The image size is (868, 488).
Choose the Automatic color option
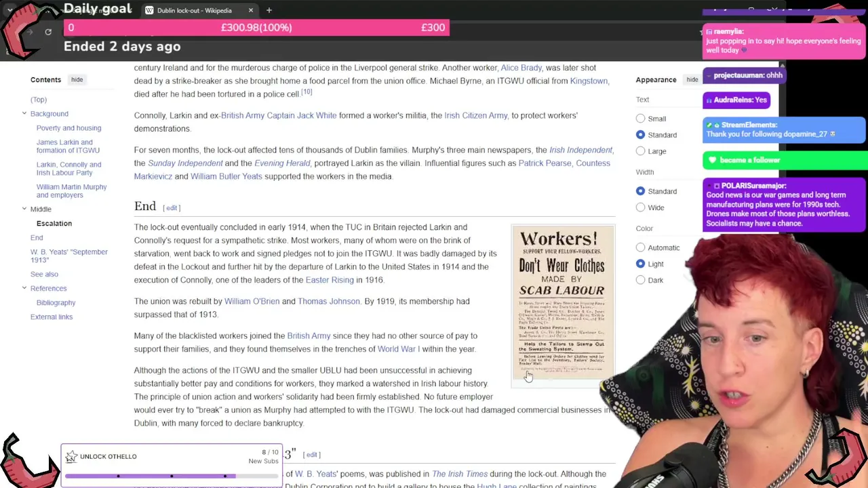click(640, 247)
